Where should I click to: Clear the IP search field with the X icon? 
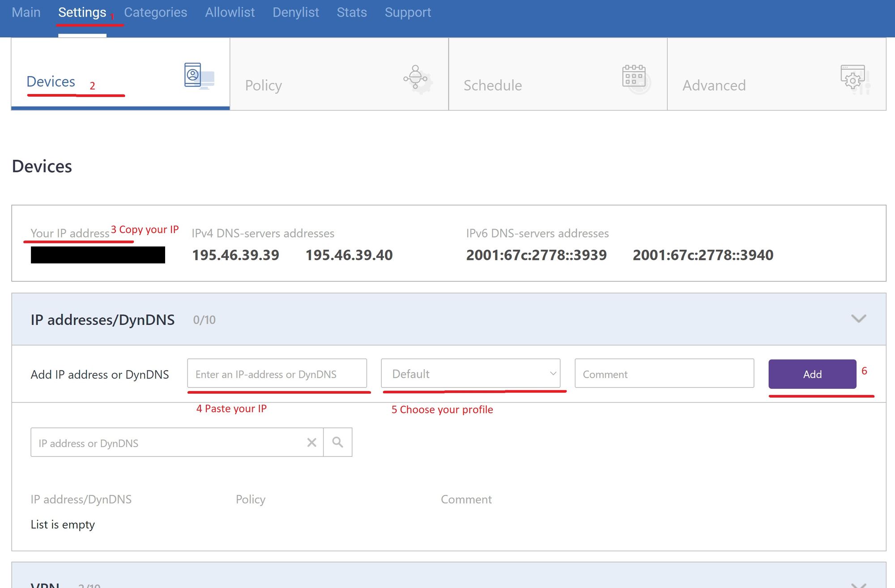(x=312, y=442)
